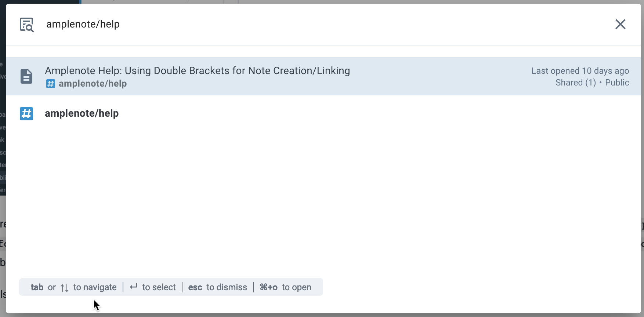Click the quick open search icon
644x317 pixels.
pyautogui.click(x=27, y=25)
